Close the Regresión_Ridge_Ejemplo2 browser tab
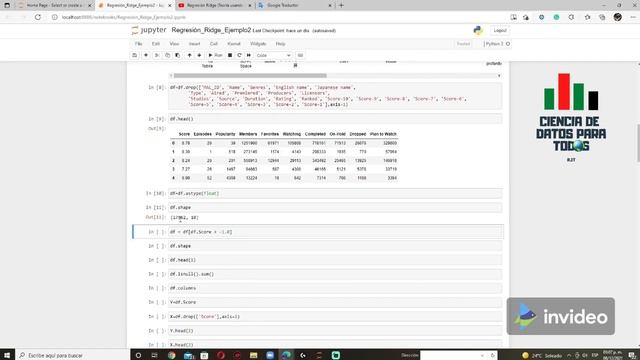The image size is (640, 360). 169,6
